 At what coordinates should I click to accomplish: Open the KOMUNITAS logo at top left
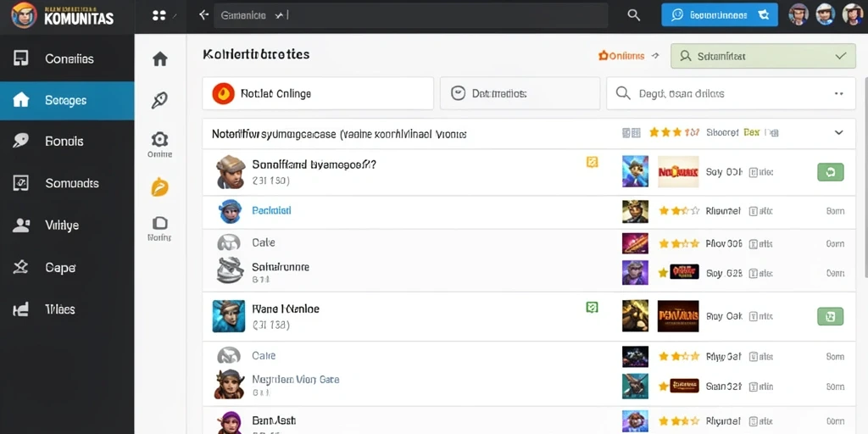[62, 15]
